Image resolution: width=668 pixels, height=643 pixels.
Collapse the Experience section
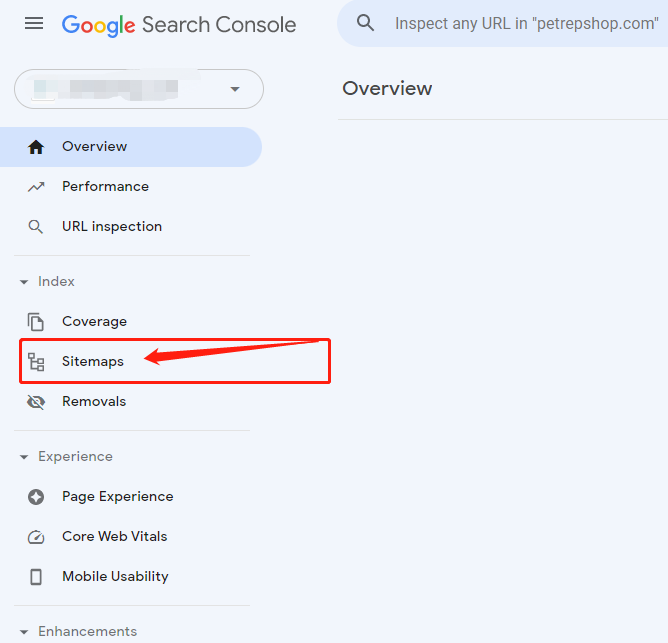click(24, 457)
